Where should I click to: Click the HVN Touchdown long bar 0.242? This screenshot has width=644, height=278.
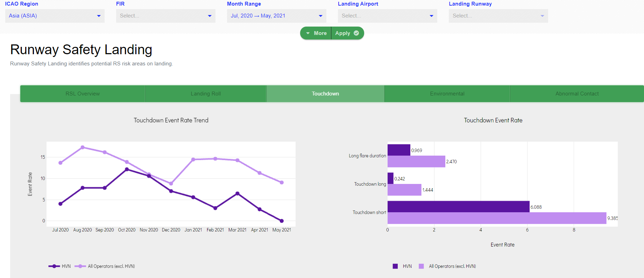click(x=390, y=178)
